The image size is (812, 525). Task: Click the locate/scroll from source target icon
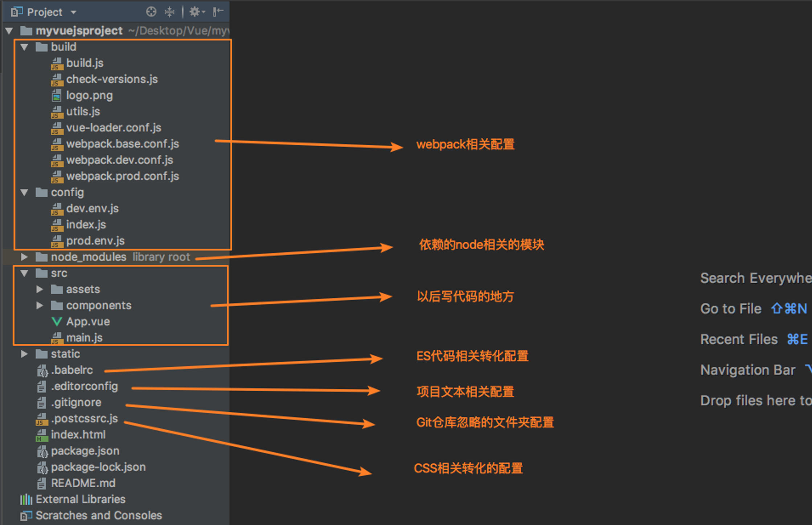pyautogui.click(x=151, y=12)
